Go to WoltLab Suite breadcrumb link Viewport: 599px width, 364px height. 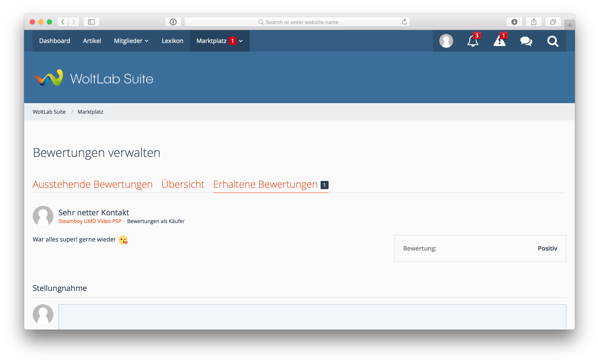(49, 112)
